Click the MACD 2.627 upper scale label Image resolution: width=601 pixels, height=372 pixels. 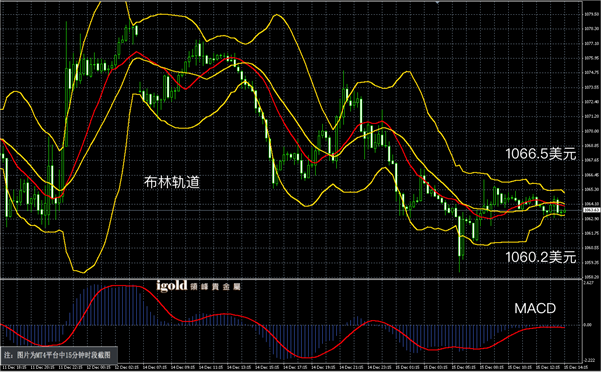point(589,282)
